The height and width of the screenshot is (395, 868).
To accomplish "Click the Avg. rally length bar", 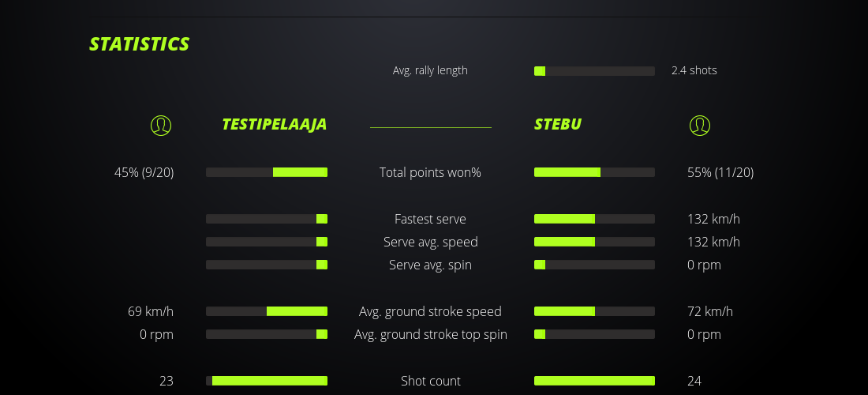I will click(594, 71).
